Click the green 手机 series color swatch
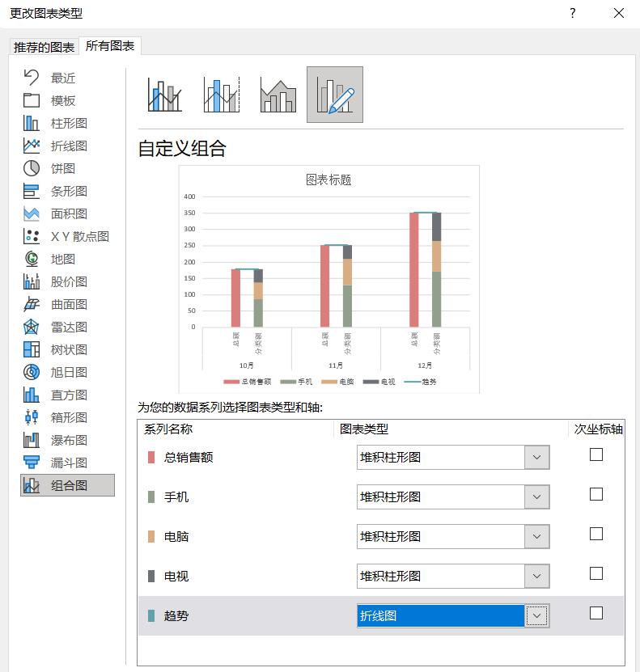 point(151,497)
